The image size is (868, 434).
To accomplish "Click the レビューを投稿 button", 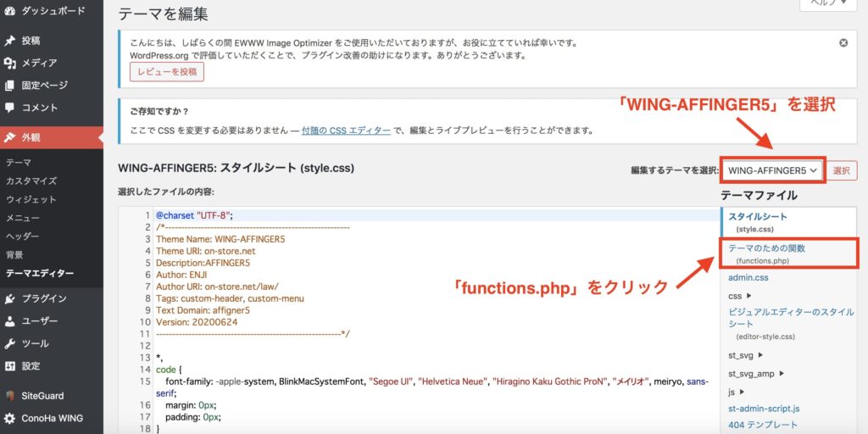I will coord(167,72).
